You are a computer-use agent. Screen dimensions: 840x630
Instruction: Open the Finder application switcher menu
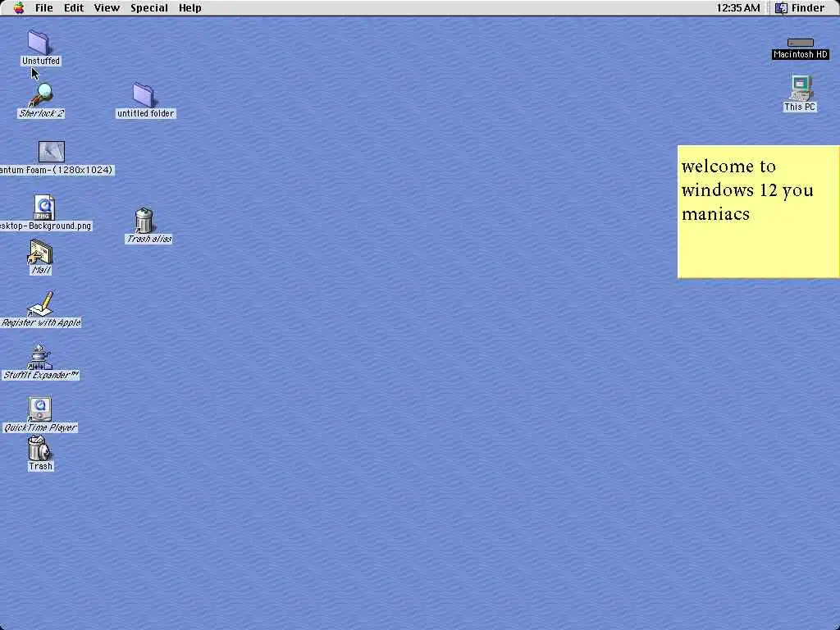click(800, 8)
